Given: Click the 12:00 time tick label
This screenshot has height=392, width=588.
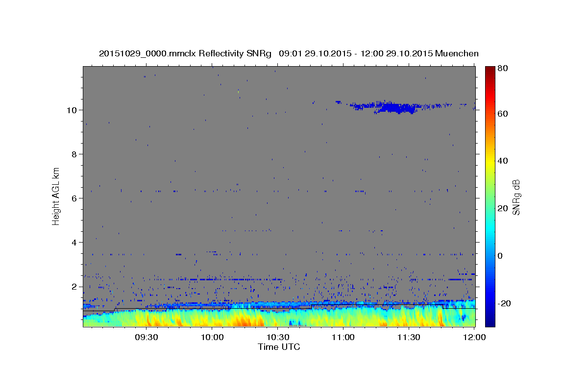Looking at the screenshot, I should [x=474, y=337].
